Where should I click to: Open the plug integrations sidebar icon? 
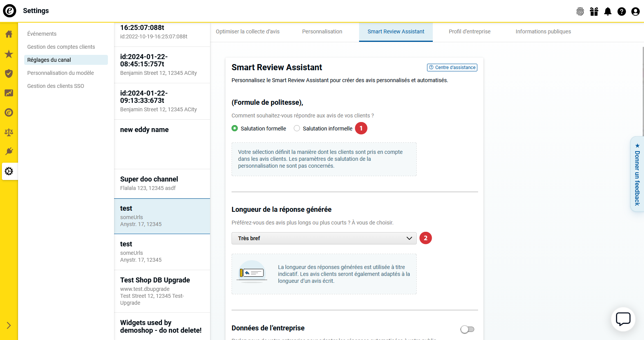pyautogui.click(x=9, y=151)
